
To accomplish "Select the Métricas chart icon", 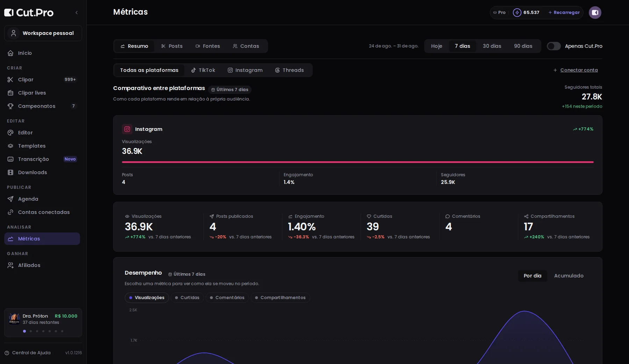I will pos(10,239).
